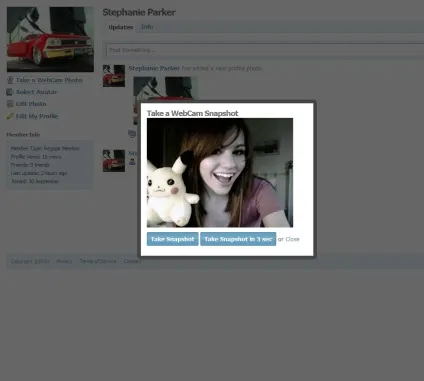Viewport: 424px width, 381px height.
Task: Click the Member Info heading
Action: coord(23,135)
